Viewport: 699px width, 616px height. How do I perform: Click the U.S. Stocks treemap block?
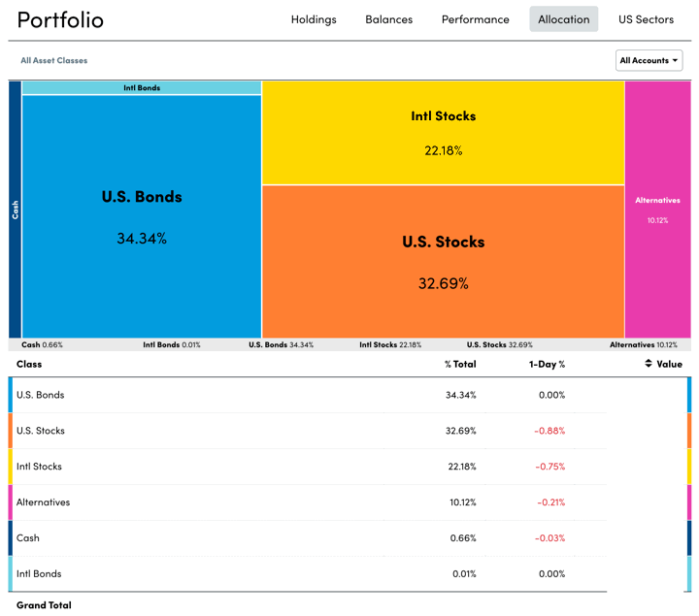click(x=443, y=262)
